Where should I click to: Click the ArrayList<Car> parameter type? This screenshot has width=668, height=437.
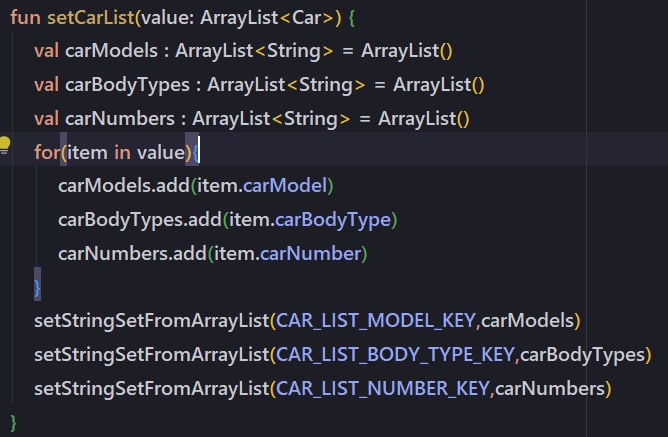click(x=267, y=18)
